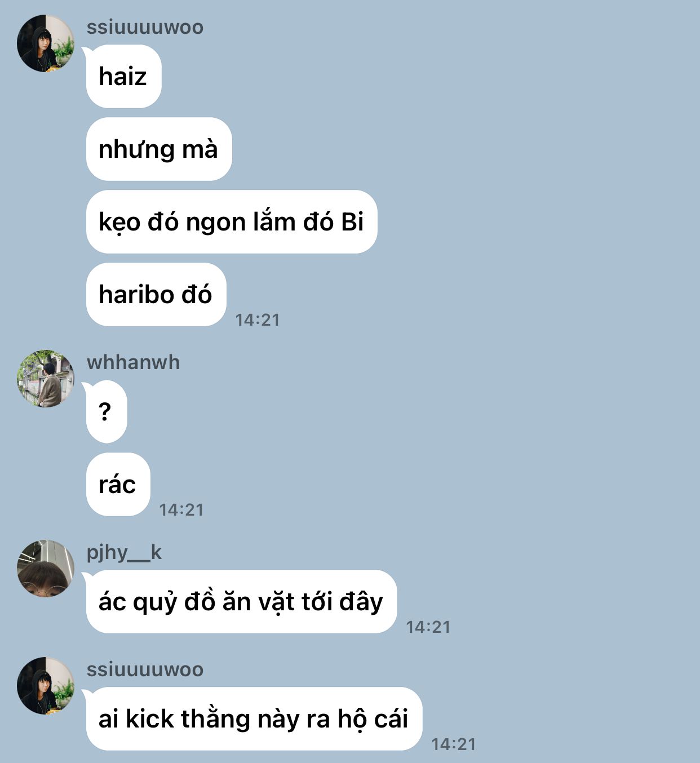Click the first ssiuuuuwoo username label
This screenshot has width=700, height=763.
pyautogui.click(x=145, y=27)
